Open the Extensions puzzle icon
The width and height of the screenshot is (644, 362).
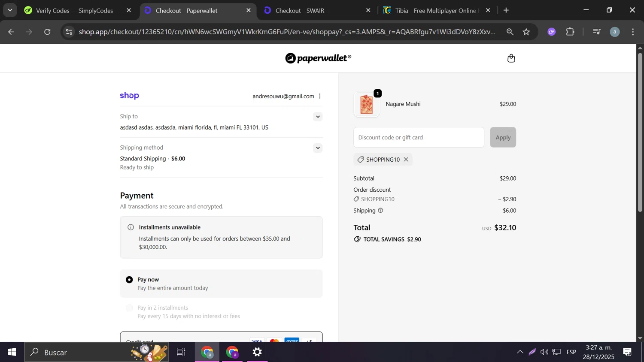click(x=570, y=32)
